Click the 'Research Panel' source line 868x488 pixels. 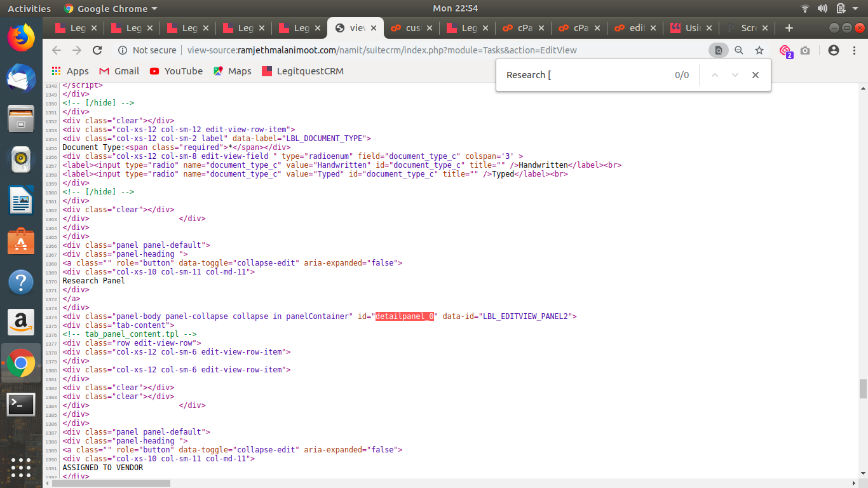point(93,280)
